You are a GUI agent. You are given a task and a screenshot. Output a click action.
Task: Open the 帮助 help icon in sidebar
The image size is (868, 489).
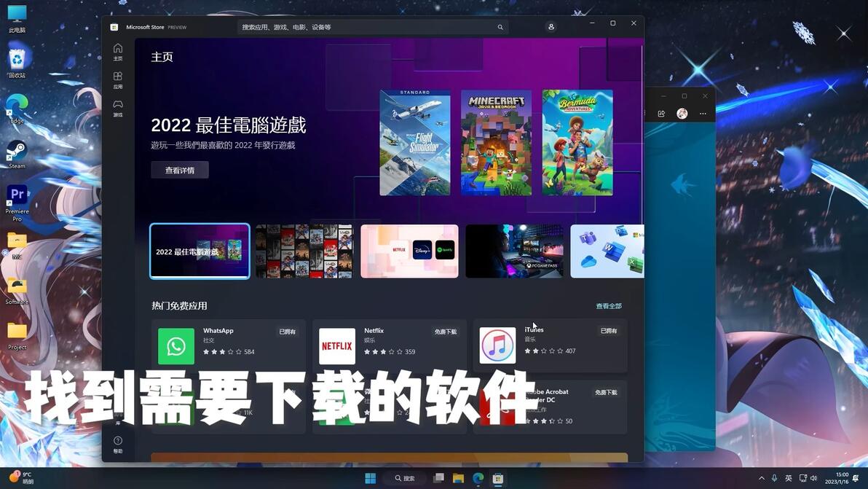pos(117,444)
